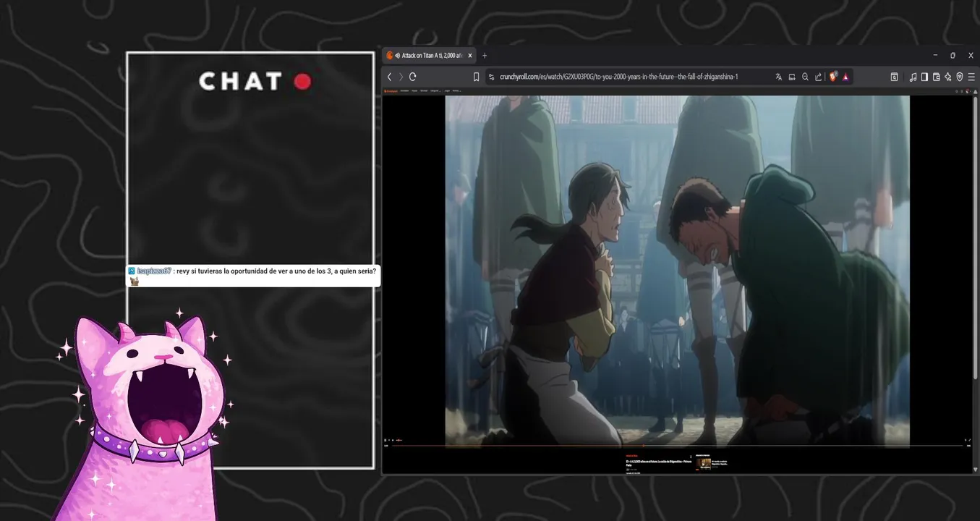Click the episode title text under the player

[658, 462]
